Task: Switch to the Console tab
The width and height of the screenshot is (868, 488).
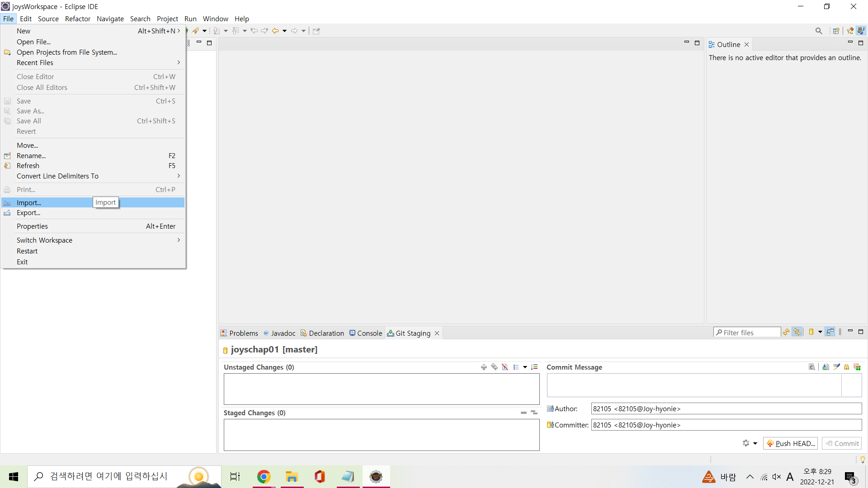Action: pyautogui.click(x=366, y=333)
